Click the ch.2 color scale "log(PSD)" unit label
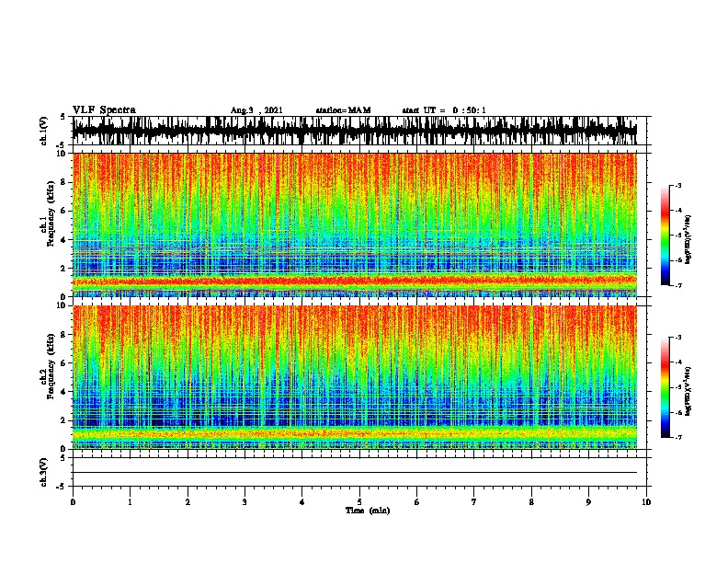The width and height of the screenshot is (728, 563). pos(688,391)
